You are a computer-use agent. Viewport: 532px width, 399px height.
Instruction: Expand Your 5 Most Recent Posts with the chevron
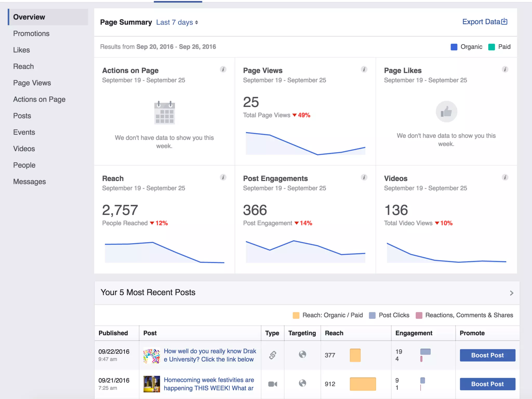(511, 293)
